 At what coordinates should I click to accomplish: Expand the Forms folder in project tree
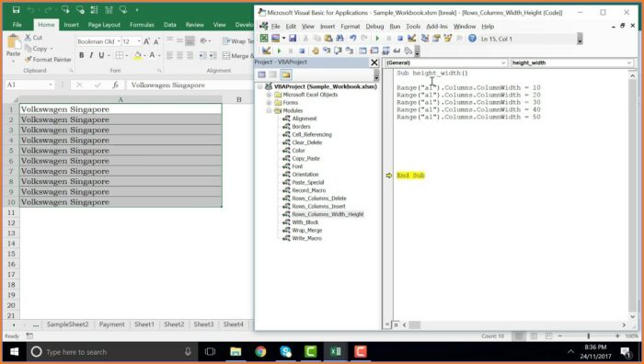[269, 103]
